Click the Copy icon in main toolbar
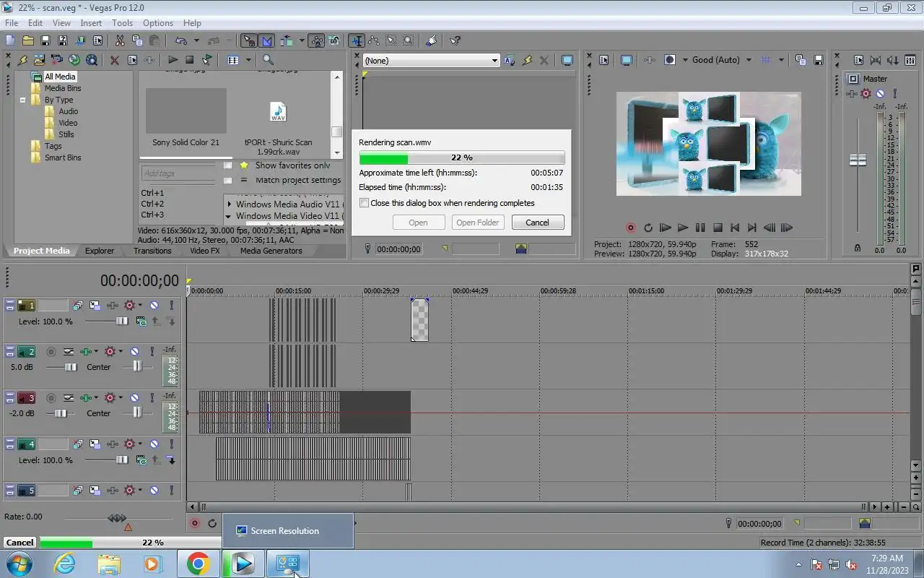This screenshot has width=924, height=578. (x=137, y=40)
